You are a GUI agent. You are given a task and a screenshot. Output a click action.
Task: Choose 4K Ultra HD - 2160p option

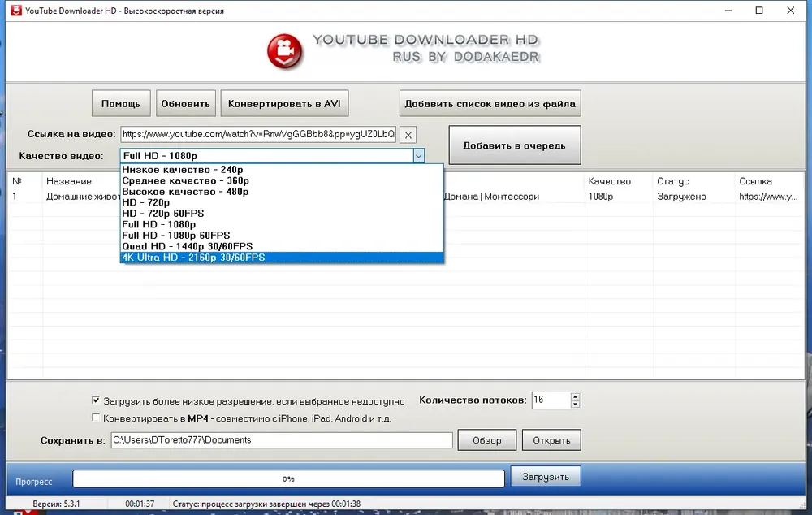click(282, 257)
